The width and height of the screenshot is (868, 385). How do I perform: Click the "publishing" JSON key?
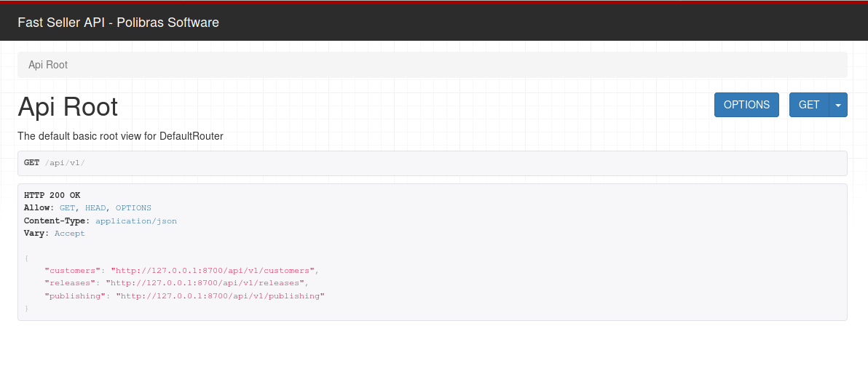coord(75,296)
